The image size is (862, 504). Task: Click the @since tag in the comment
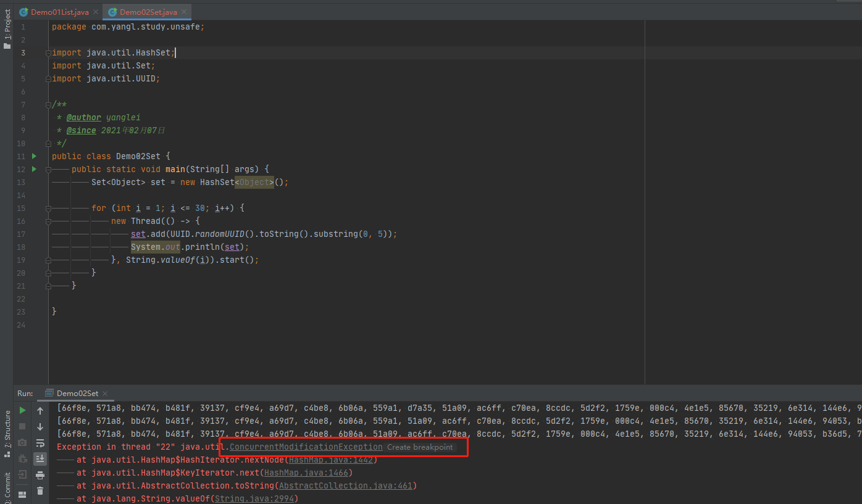82,130
